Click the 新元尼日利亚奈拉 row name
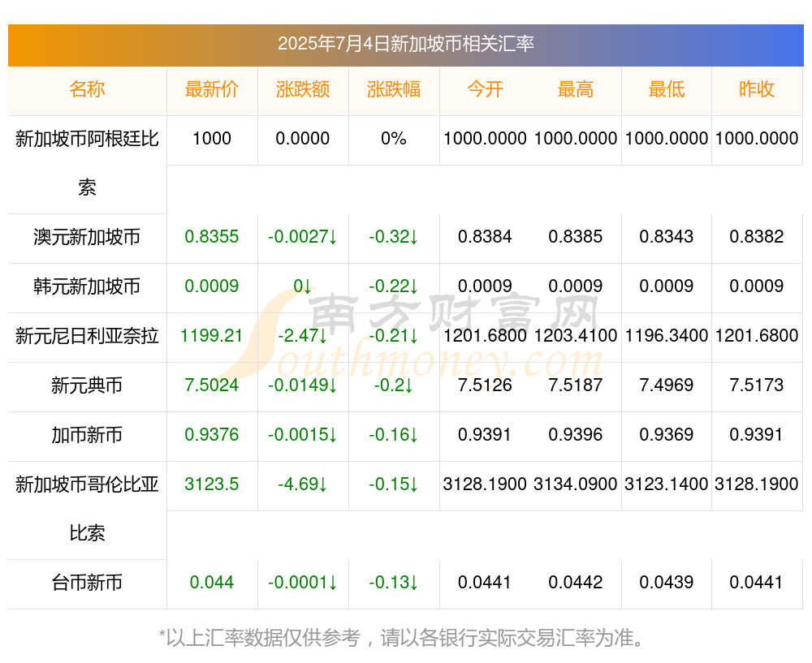Screen dimensions: 812x663 [x=87, y=336]
